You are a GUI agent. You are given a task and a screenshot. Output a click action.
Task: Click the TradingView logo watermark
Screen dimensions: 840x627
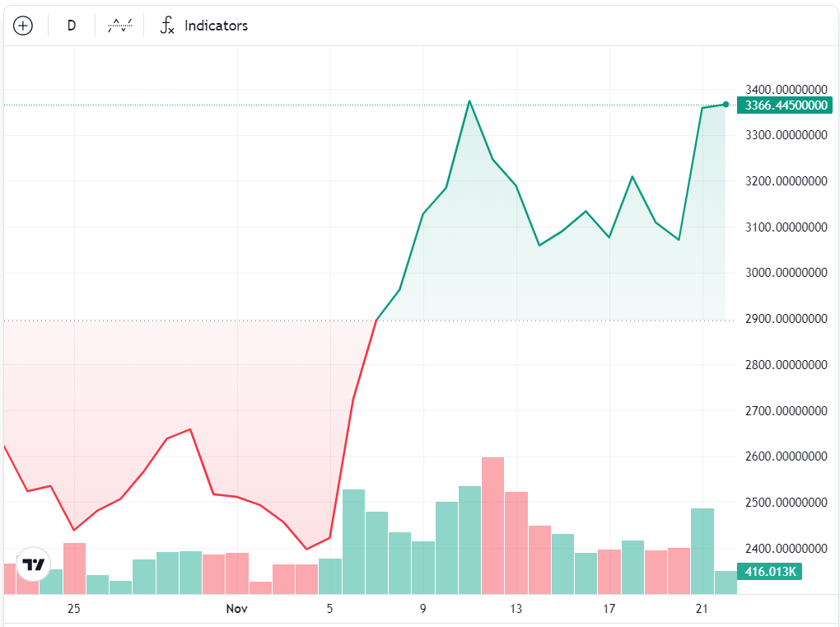click(33, 565)
